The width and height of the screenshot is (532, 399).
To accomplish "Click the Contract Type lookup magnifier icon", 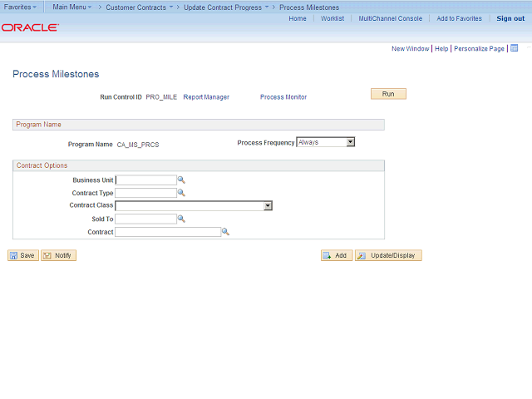I will pos(181,193).
